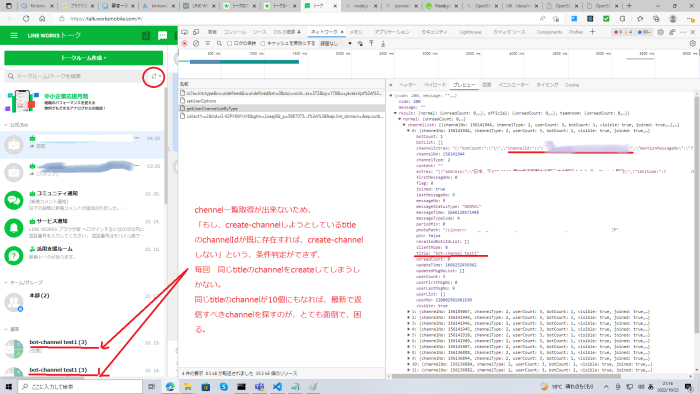
Task: Open a new browser tab
Action: pyautogui.click(x=629, y=6)
